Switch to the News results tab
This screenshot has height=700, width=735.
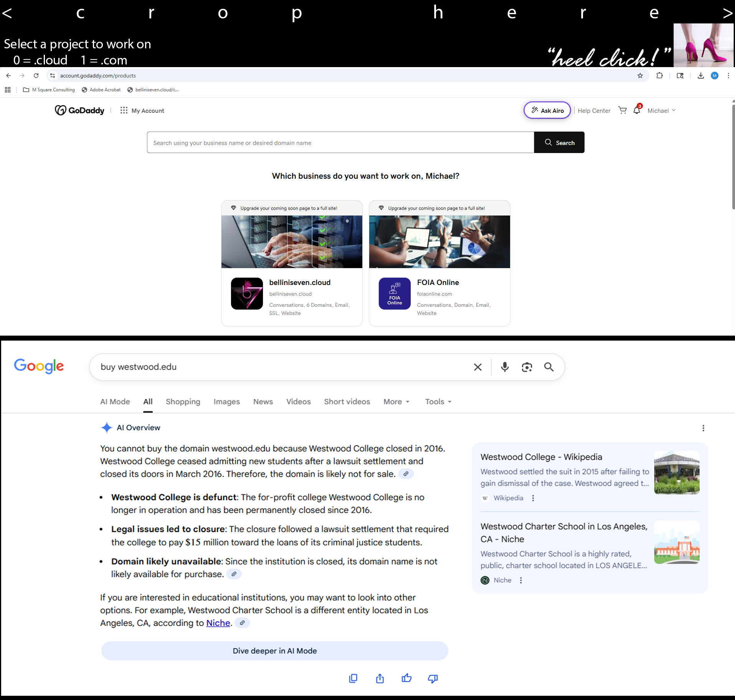coord(263,402)
